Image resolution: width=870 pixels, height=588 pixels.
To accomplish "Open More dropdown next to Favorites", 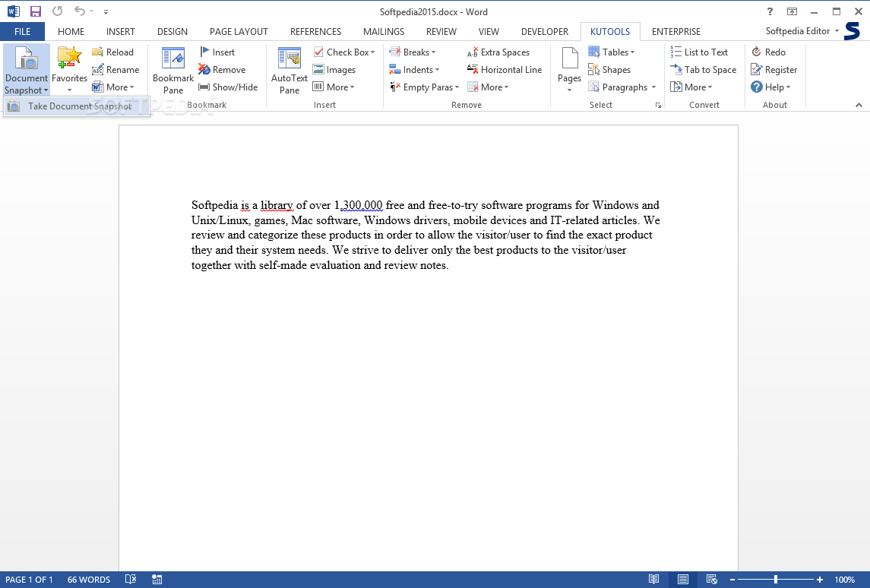I will tap(113, 87).
